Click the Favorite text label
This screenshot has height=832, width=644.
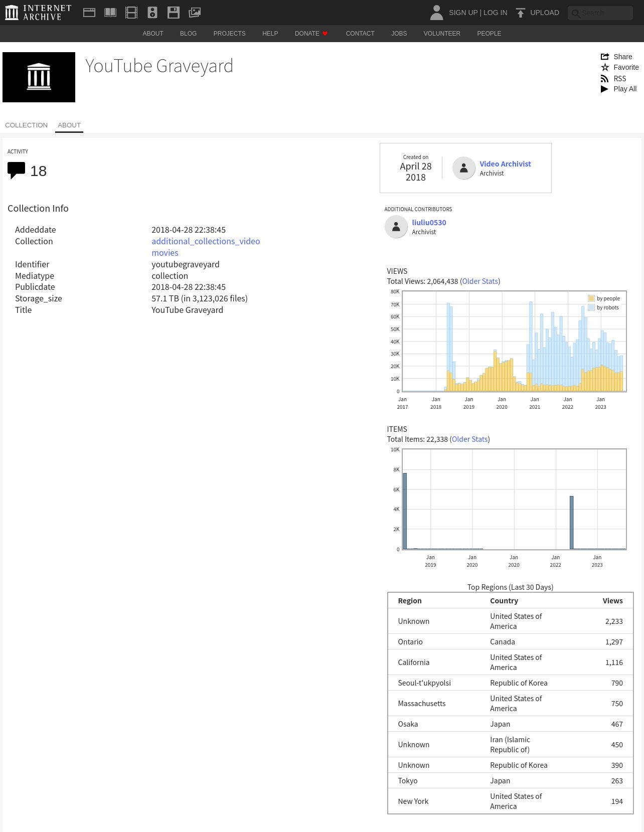point(626,67)
